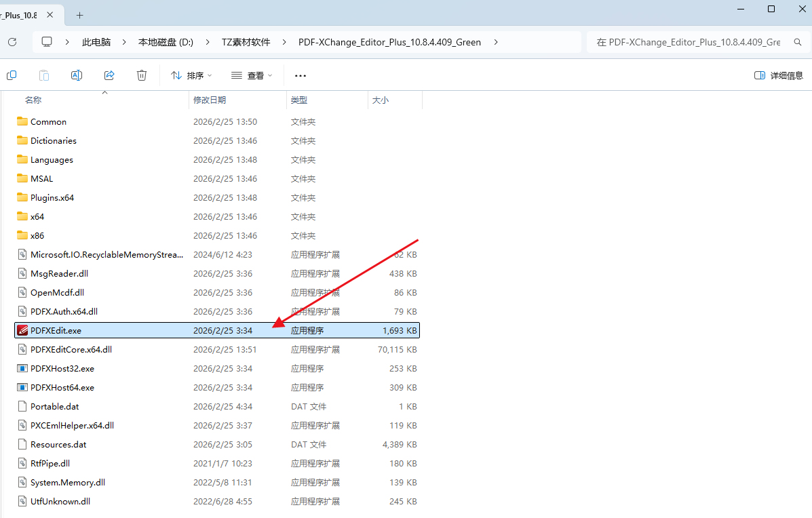
Task: Click the 2024/6/12 4:23 date cell
Action: click(223, 255)
